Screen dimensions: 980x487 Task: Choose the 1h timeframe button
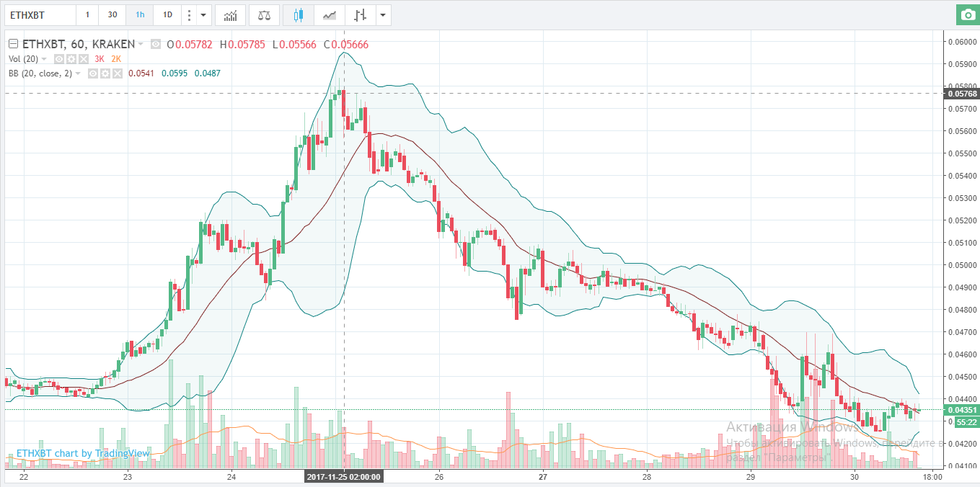coord(139,14)
